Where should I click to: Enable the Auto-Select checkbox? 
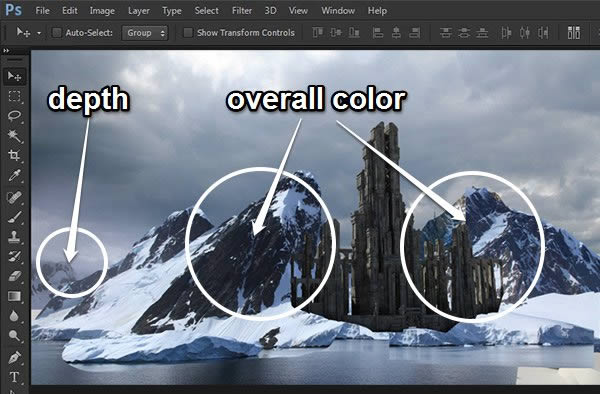pyautogui.click(x=57, y=33)
